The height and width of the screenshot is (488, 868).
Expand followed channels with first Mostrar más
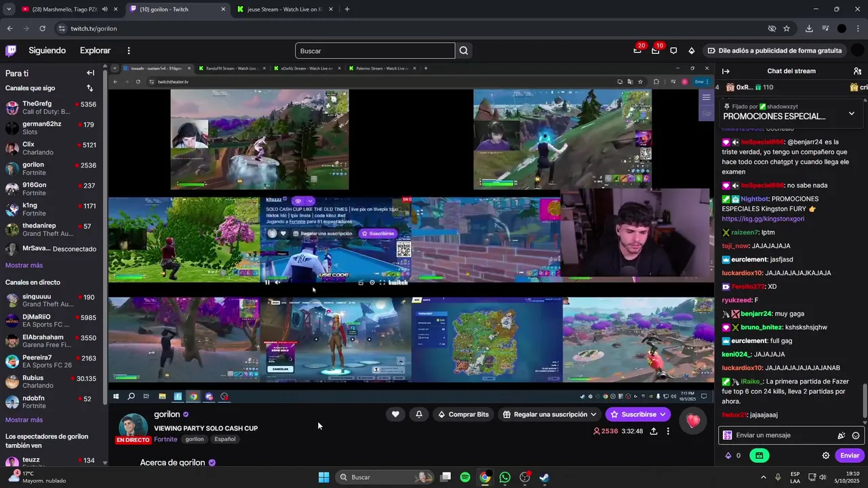(24, 265)
